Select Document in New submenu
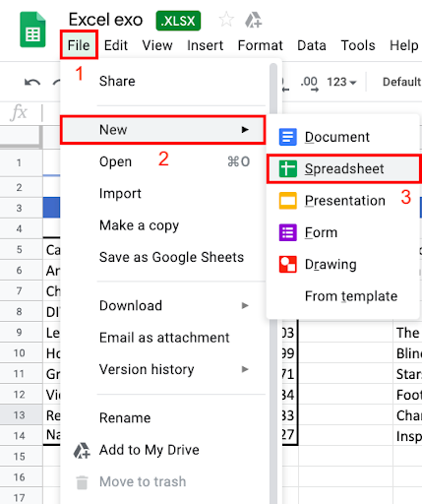The height and width of the screenshot is (504, 422). (x=343, y=137)
